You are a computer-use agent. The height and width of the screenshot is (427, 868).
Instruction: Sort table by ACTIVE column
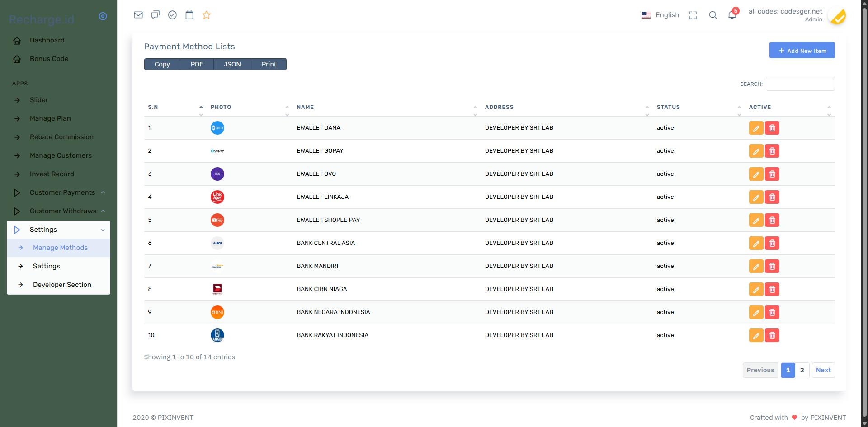click(790, 107)
